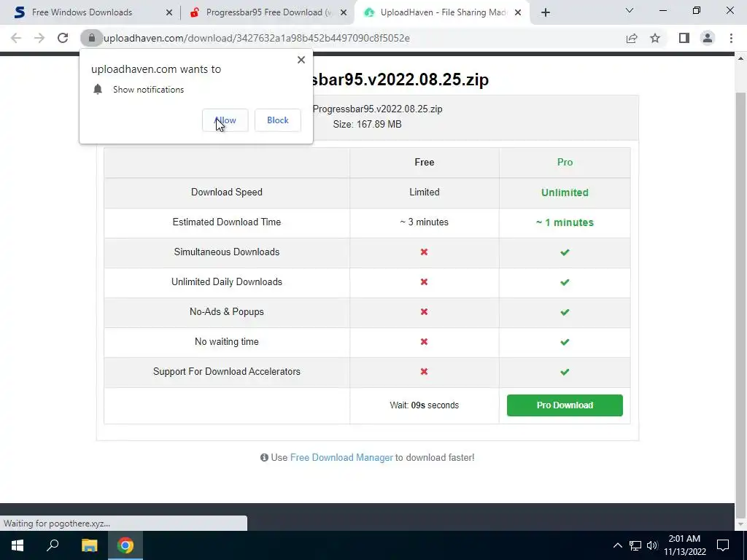Click the notification bell icon
The image size is (747, 560).
click(98, 90)
